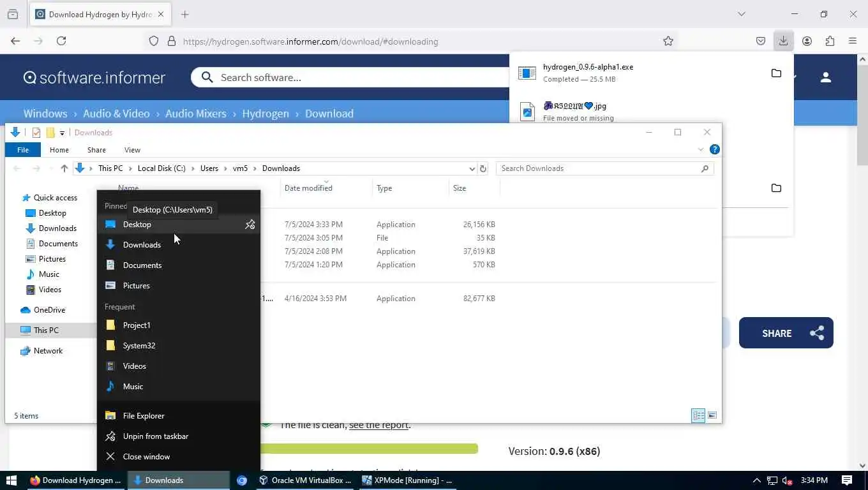Select Documents in the jump list

coord(179,265)
